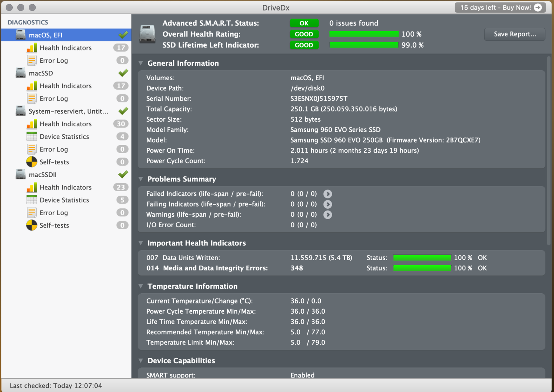The height and width of the screenshot is (392, 554).
Task: Click arrow icon in Buy Now button
Action: point(538,8)
